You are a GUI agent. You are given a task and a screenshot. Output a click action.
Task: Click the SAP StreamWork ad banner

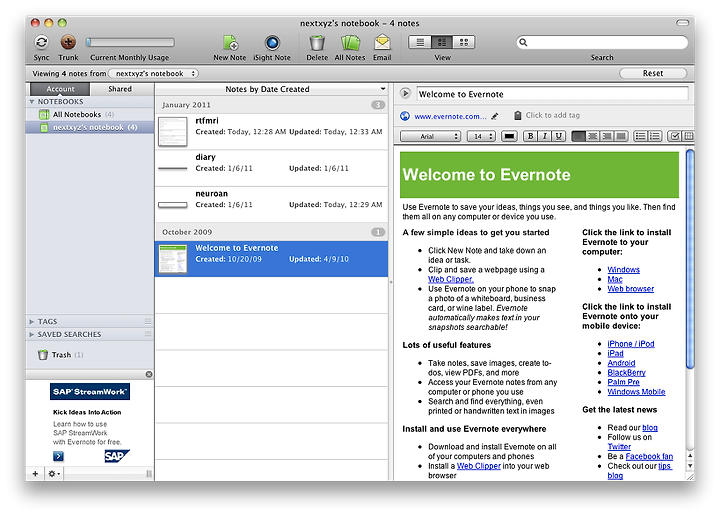point(90,392)
